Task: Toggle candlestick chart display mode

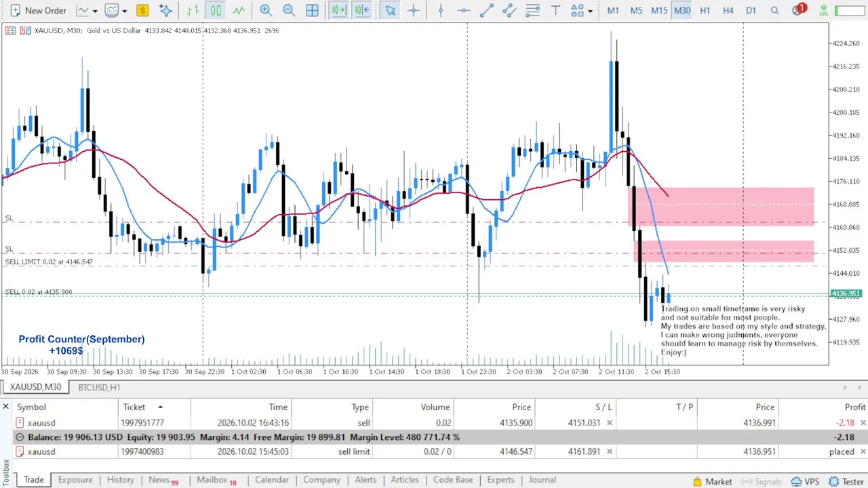Action: click(x=216, y=10)
